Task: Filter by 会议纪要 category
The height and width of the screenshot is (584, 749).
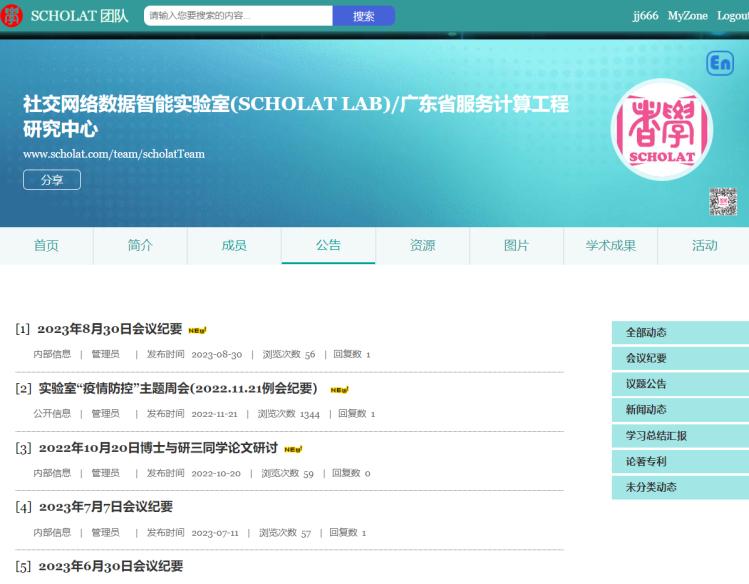Action: [646, 358]
